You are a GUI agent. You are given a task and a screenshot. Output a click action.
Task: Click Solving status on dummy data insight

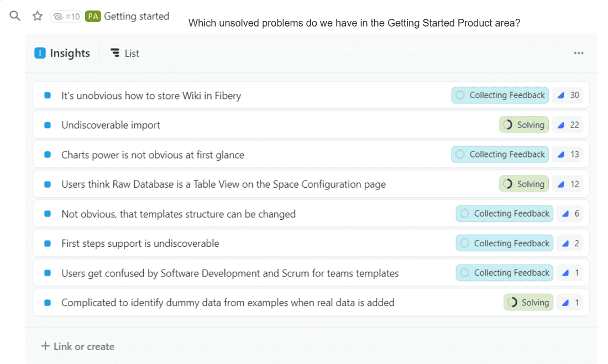528,303
